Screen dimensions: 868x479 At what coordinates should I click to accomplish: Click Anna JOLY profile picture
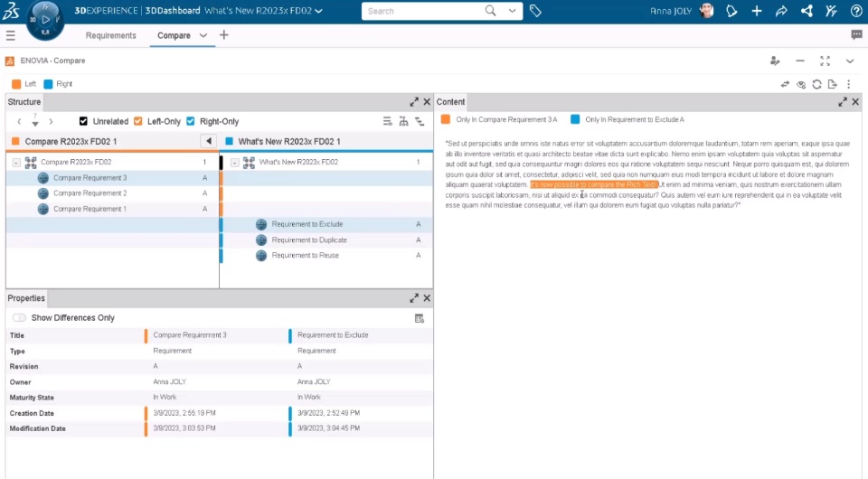pos(707,11)
